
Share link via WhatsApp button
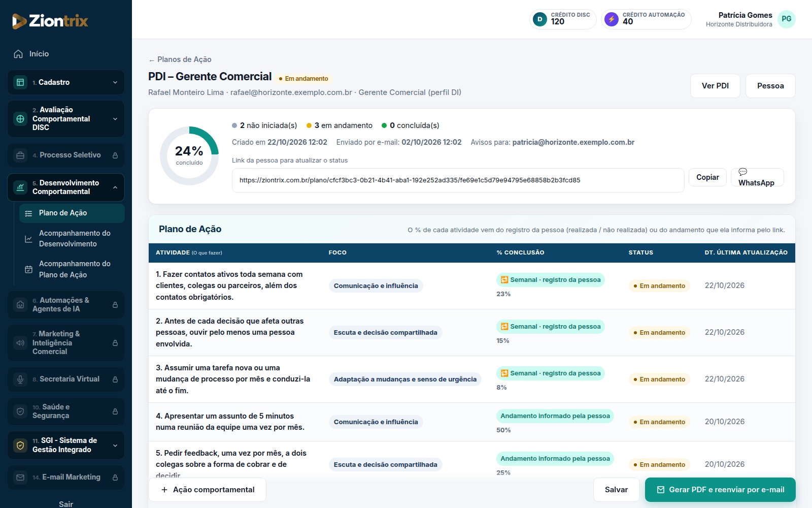(757, 177)
